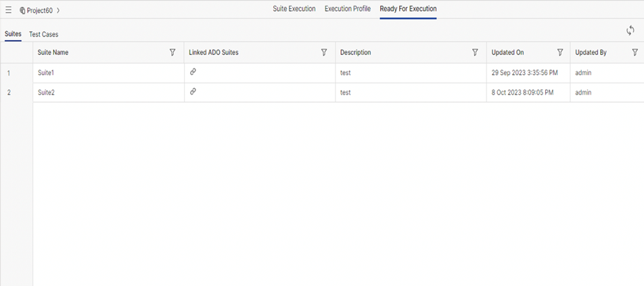The image size is (644, 286).
Task: Select the Suite2 name cell
Action: (46, 93)
